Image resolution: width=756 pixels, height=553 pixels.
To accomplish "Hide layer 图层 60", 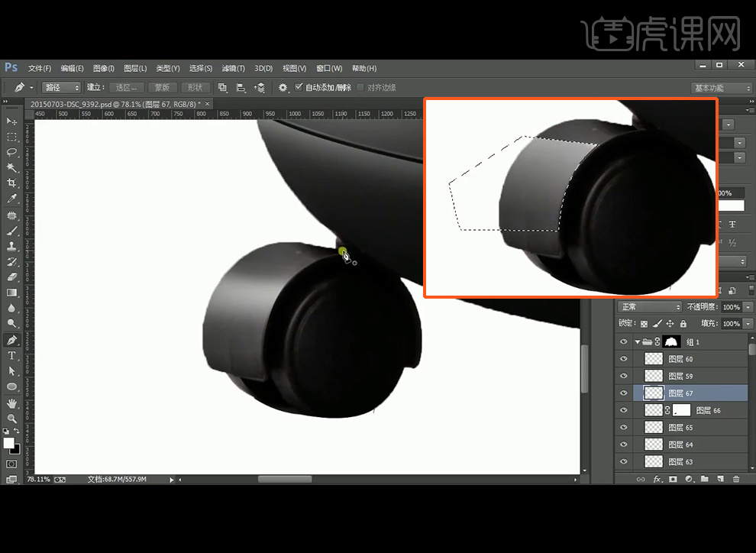I will [623, 359].
